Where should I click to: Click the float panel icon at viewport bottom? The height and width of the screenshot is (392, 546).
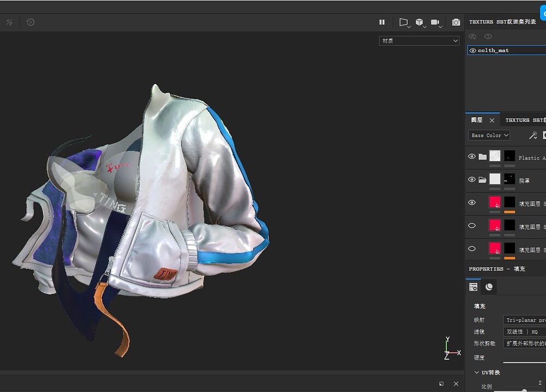[x=441, y=384]
